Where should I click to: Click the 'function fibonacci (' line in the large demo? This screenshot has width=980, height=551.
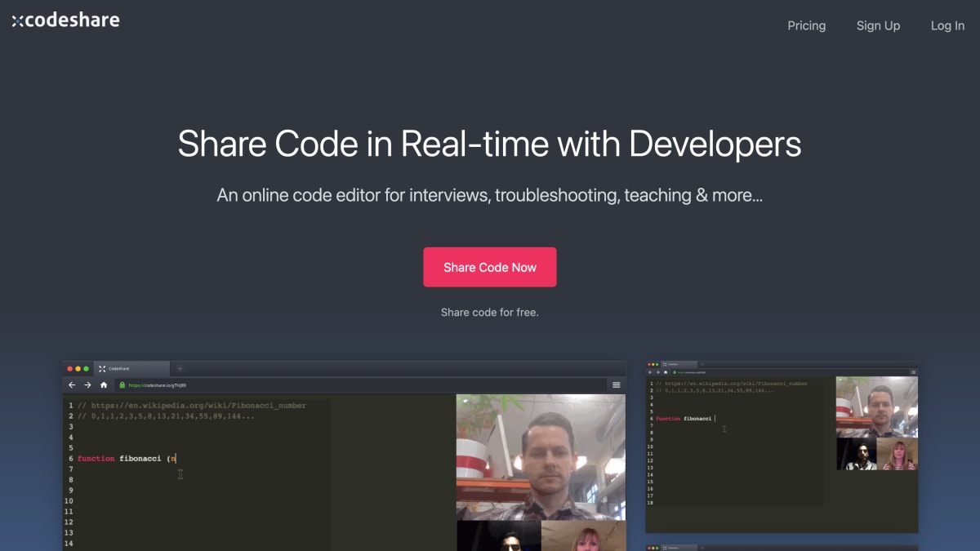[x=127, y=459]
